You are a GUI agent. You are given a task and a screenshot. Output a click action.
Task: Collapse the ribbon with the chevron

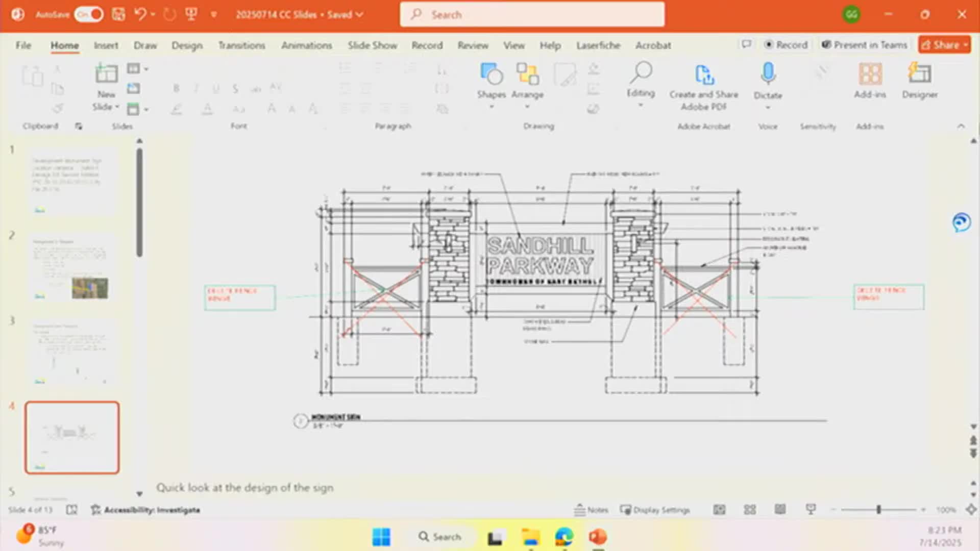961,126
